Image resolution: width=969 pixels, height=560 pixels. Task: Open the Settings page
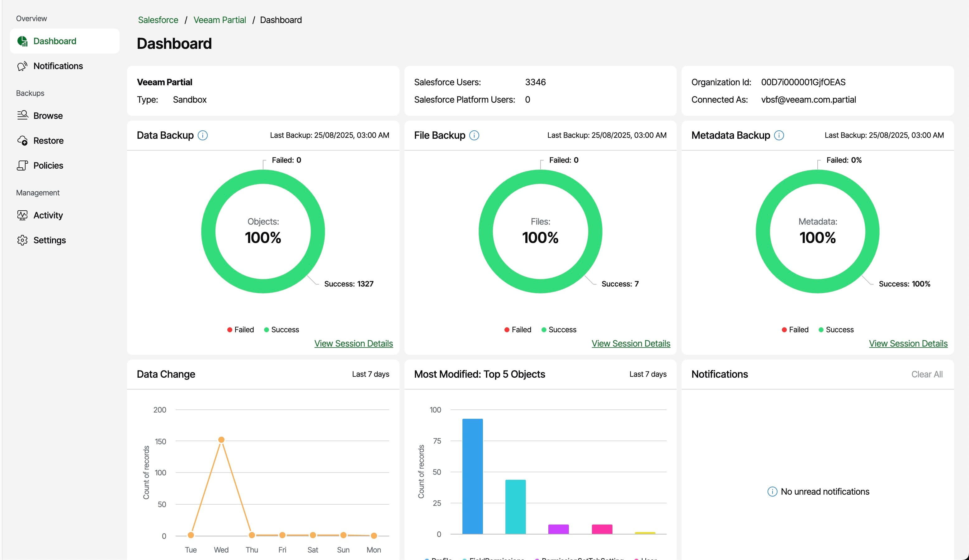[x=64, y=240]
